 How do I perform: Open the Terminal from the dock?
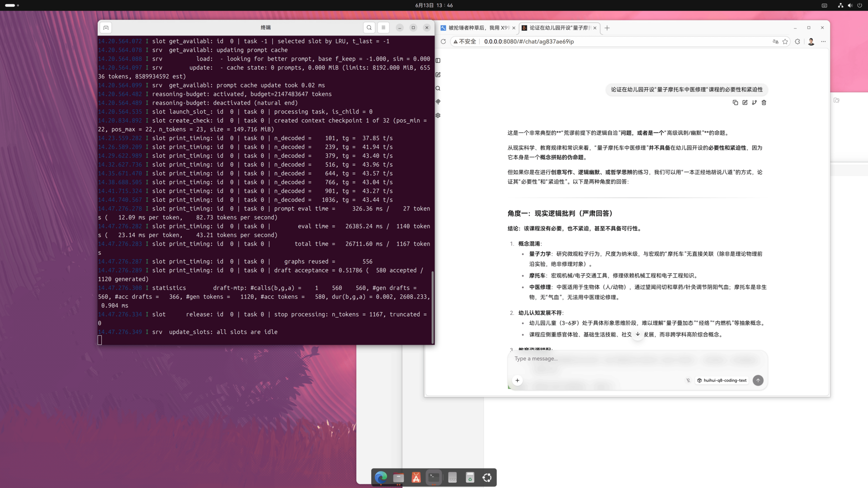click(x=434, y=477)
